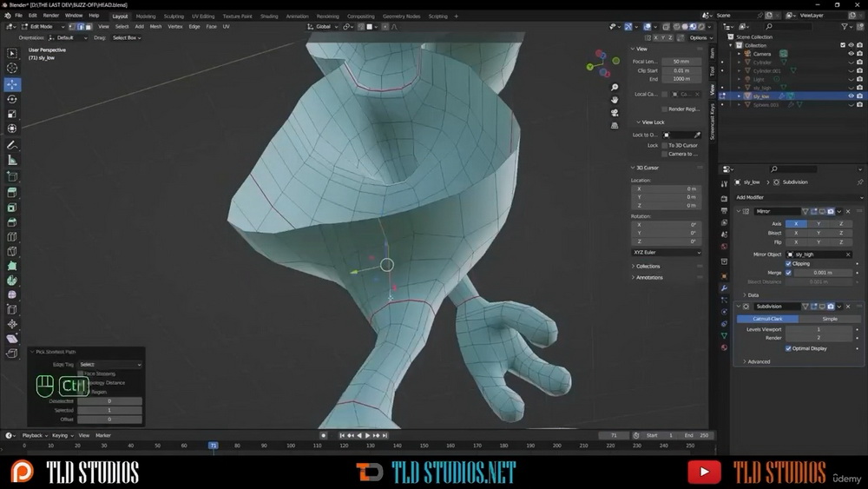Select the Measure tool
Viewport: 868px width, 489px height.
tap(11, 160)
